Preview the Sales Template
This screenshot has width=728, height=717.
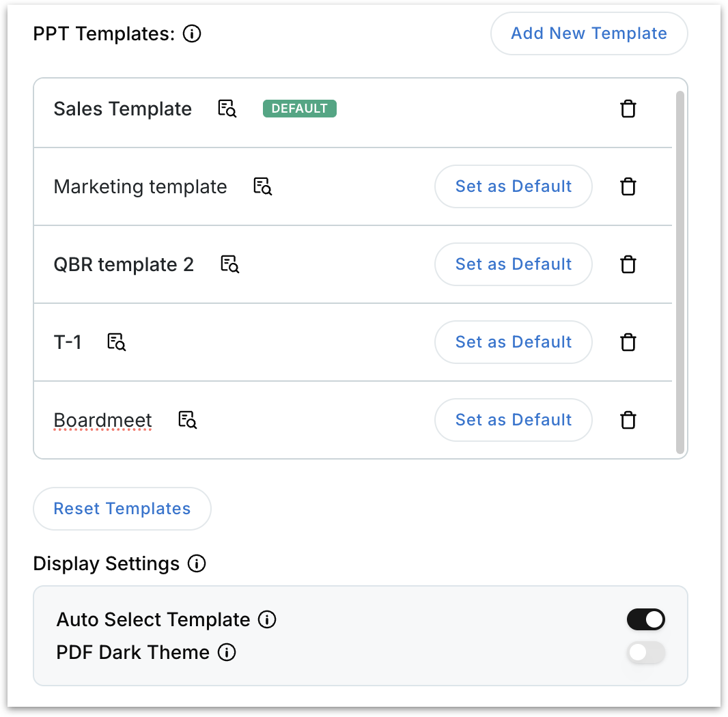tap(227, 109)
